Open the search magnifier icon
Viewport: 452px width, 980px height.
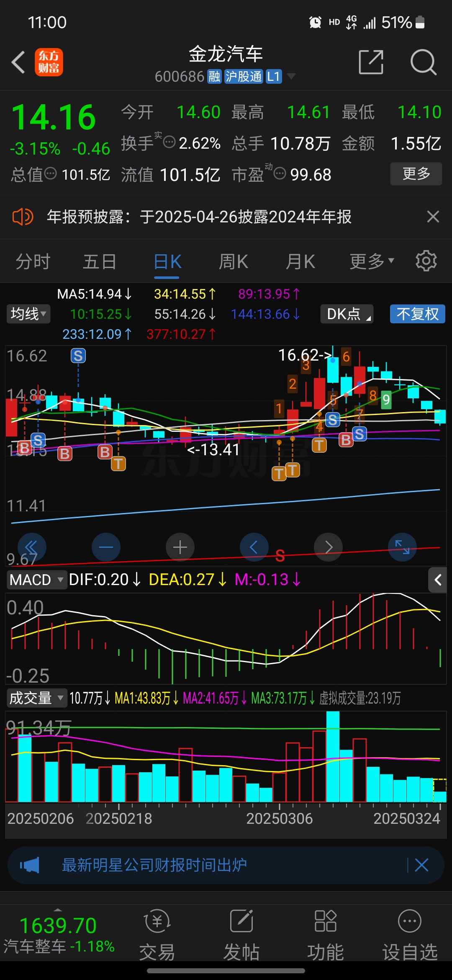(423, 62)
